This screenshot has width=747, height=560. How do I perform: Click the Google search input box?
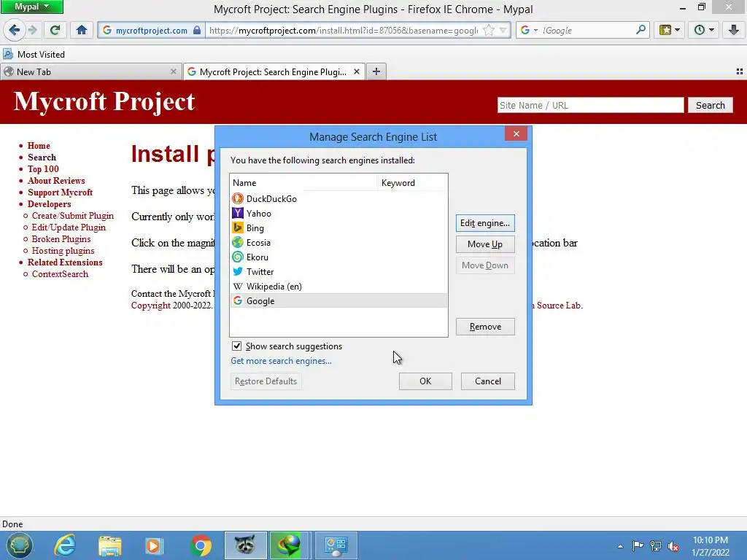pyautogui.click(x=586, y=31)
